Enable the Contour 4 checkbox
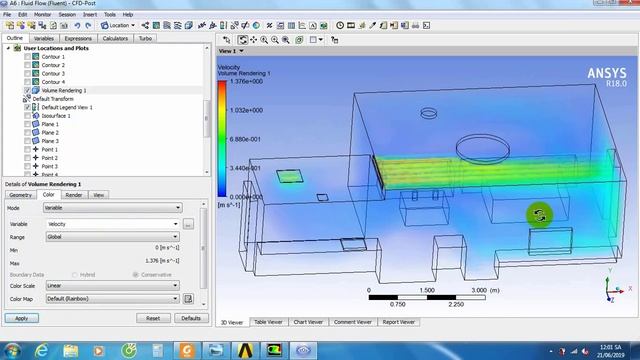 [x=27, y=82]
